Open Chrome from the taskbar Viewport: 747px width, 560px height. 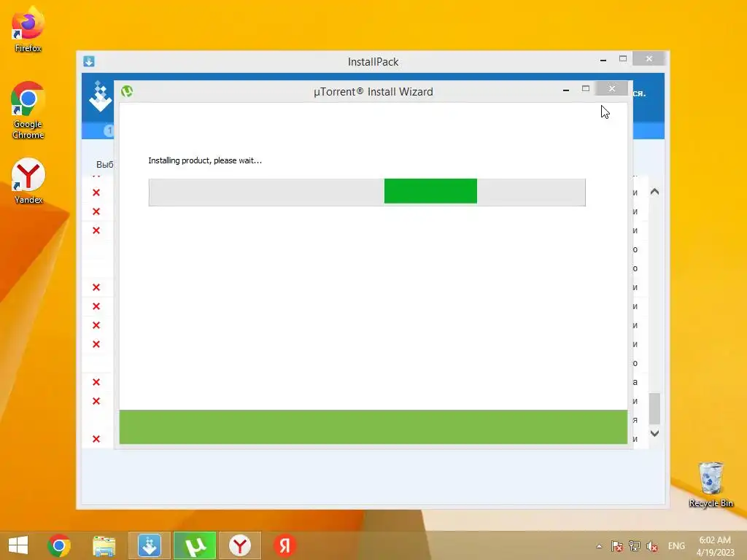[x=59, y=545]
